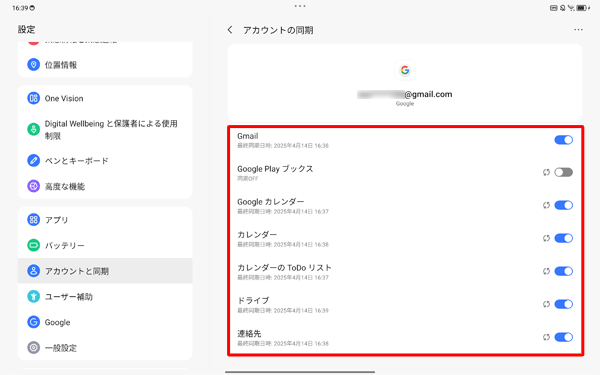Open 位置情報 via its location pin icon
600x375 pixels.
34,65
